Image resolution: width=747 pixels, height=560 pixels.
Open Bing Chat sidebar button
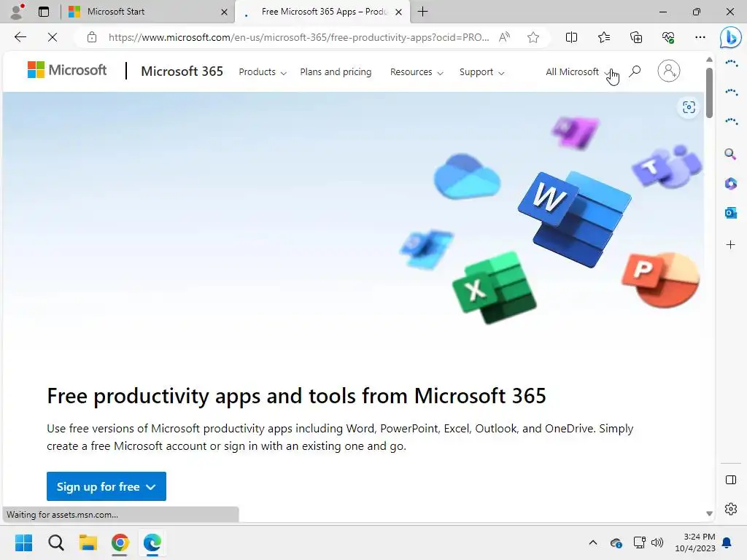click(x=731, y=37)
